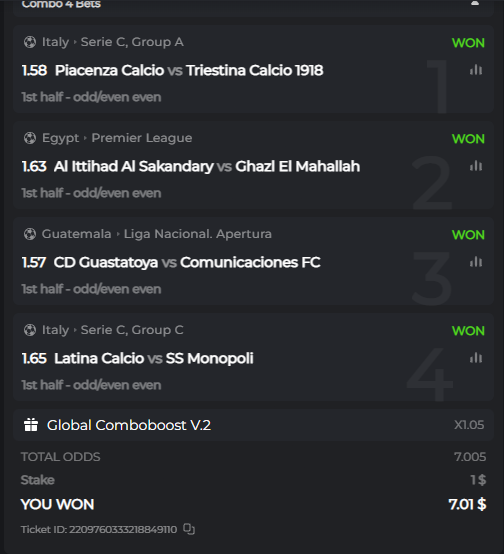Click the Global Comboboost gift icon
The image size is (504, 554).
31,425
